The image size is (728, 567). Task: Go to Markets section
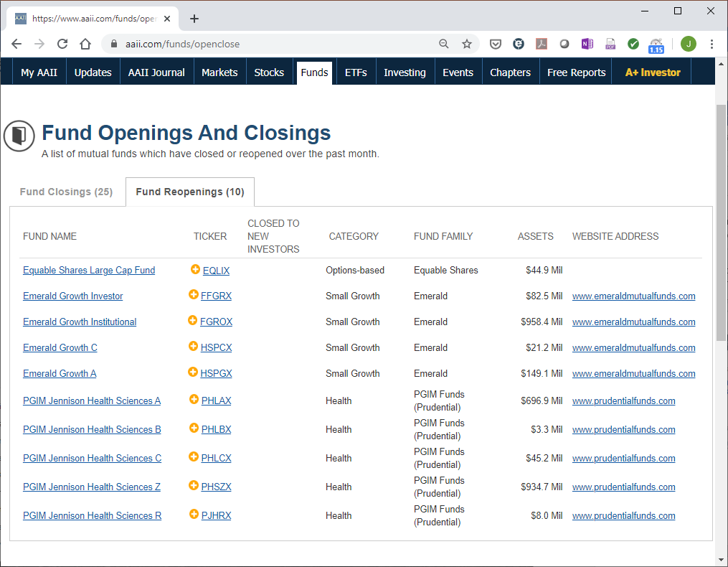(219, 72)
